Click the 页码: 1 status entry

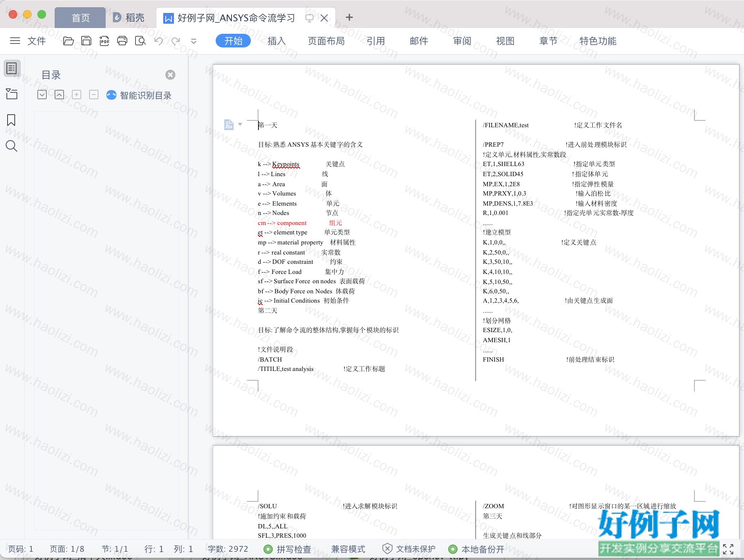coord(20,549)
